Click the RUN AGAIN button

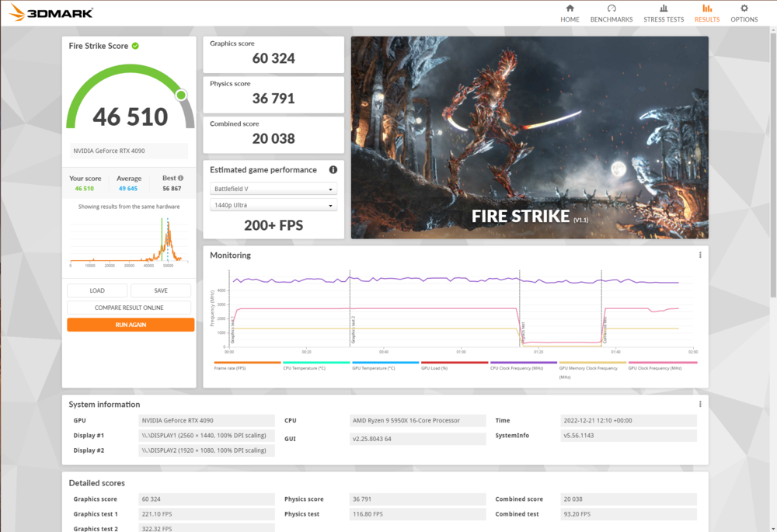pyautogui.click(x=131, y=325)
